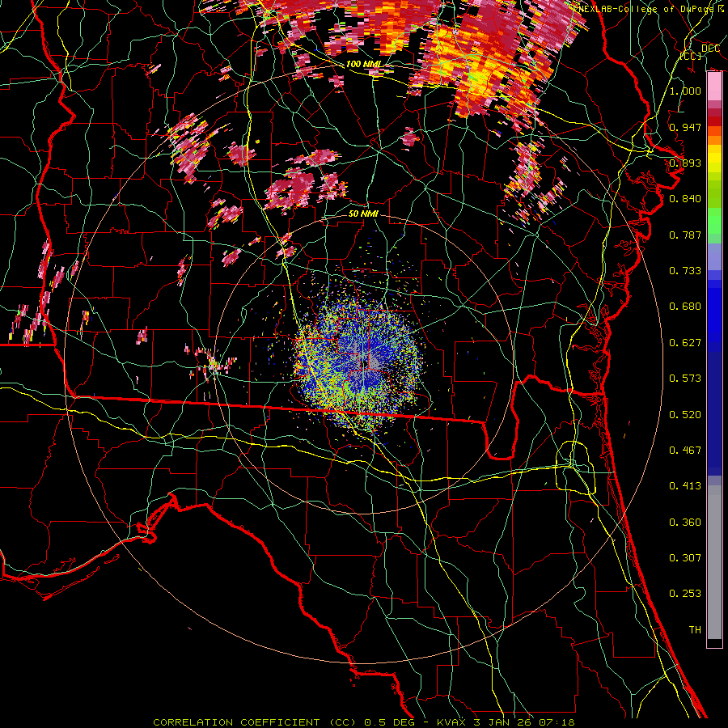Select the 0.520 legend value
The width and height of the screenshot is (728, 728).
(x=685, y=414)
